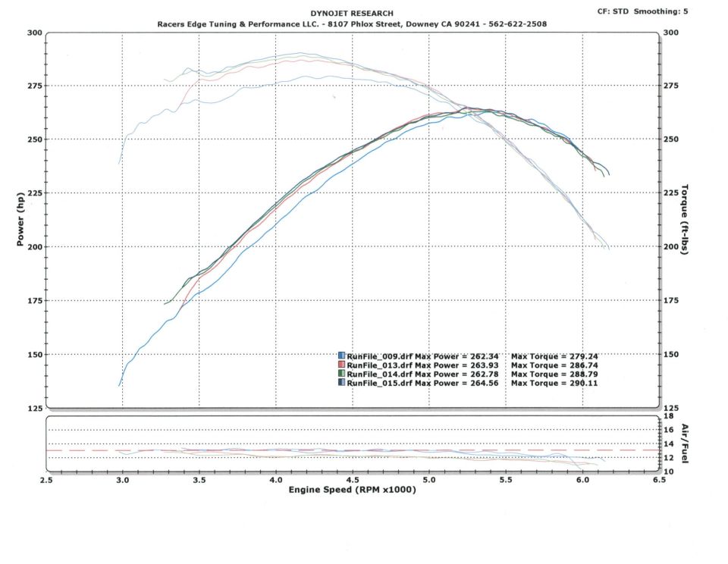Image resolution: width=728 pixels, height=564 pixels.
Task: Select the RunFile_009.drf legend entry
Action: point(469,356)
